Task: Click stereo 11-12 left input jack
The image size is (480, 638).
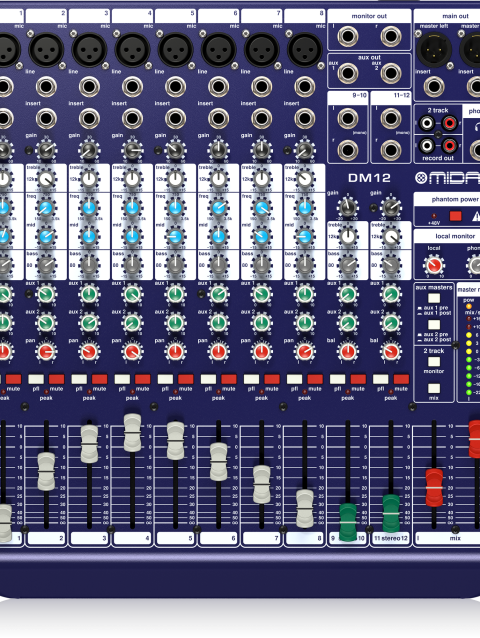Action: tap(391, 118)
